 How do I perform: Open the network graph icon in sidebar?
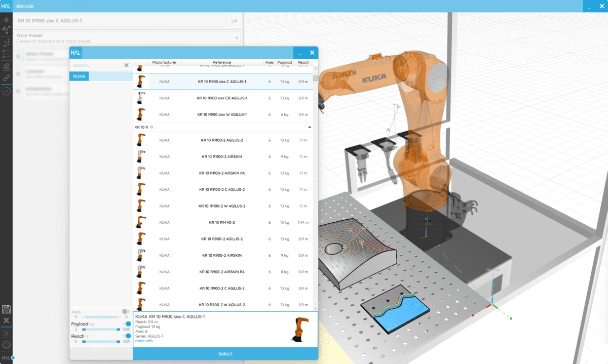(6, 30)
